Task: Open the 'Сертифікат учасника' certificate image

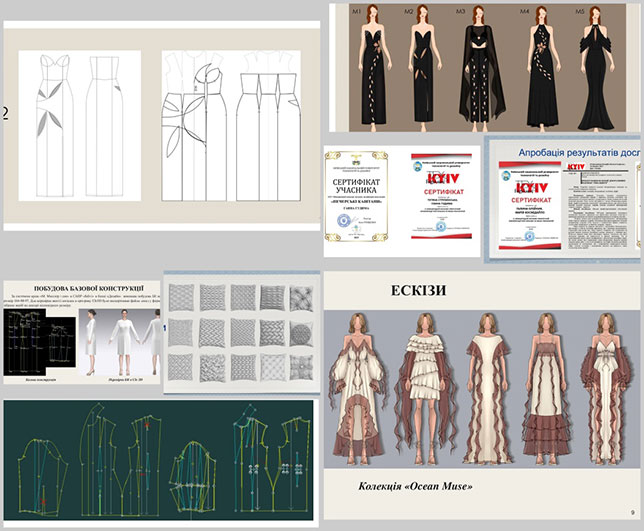Action: [357, 199]
